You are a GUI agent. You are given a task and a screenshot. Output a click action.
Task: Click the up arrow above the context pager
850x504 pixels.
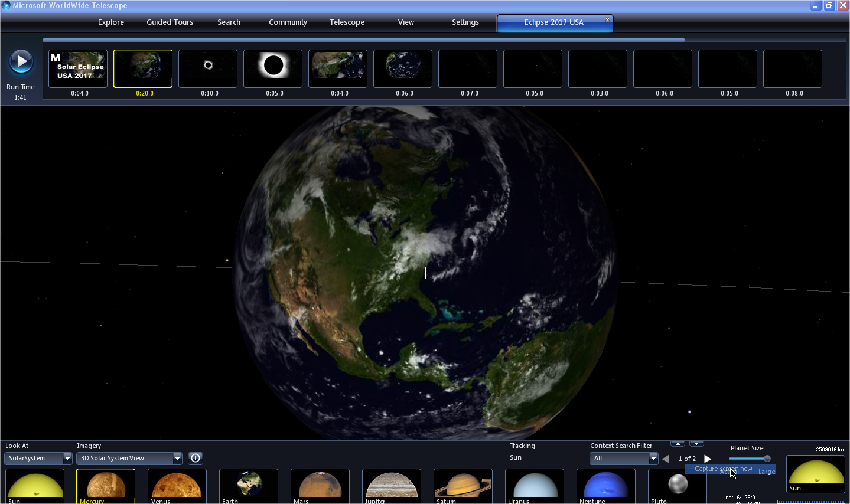[x=678, y=443]
